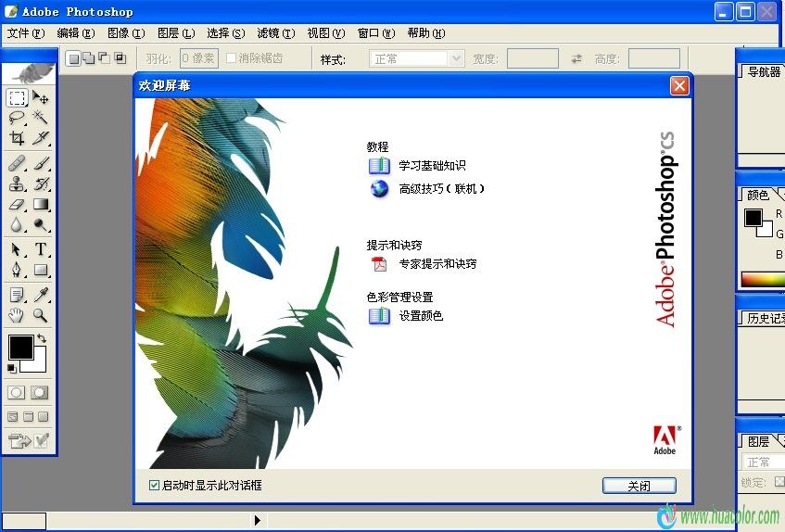Select the Gradient tool
785x532 pixels.
pyautogui.click(x=41, y=204)
